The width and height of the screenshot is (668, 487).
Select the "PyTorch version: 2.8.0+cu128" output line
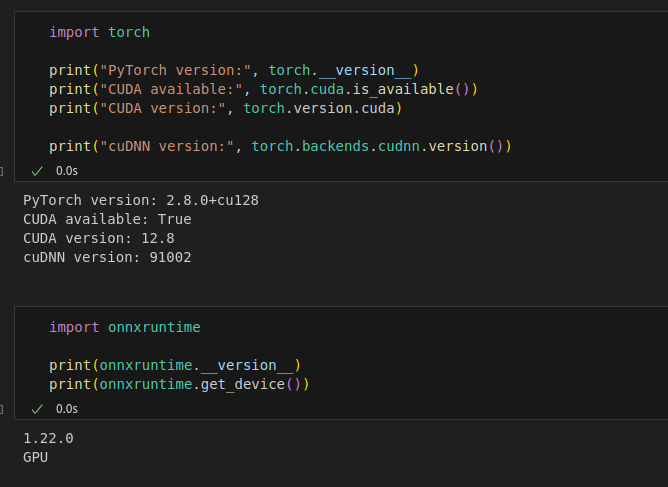[x=141, y=200]
